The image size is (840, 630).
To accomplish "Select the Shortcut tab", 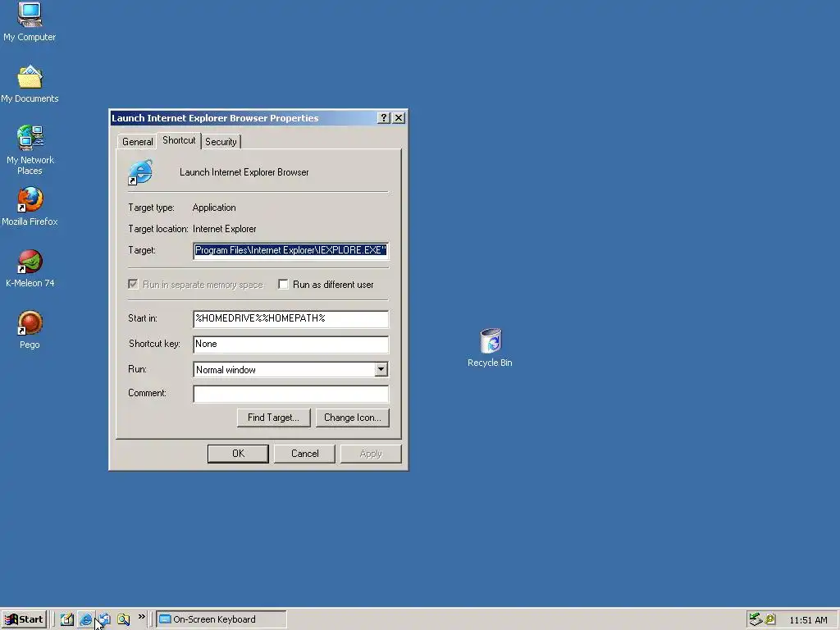I will [x=179, y=140].
